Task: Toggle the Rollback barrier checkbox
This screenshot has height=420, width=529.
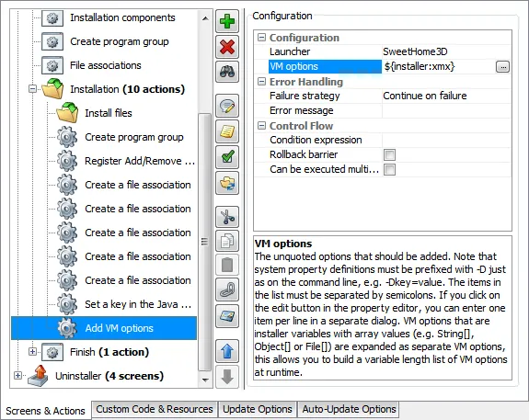Action: click(x=389, y=154)
